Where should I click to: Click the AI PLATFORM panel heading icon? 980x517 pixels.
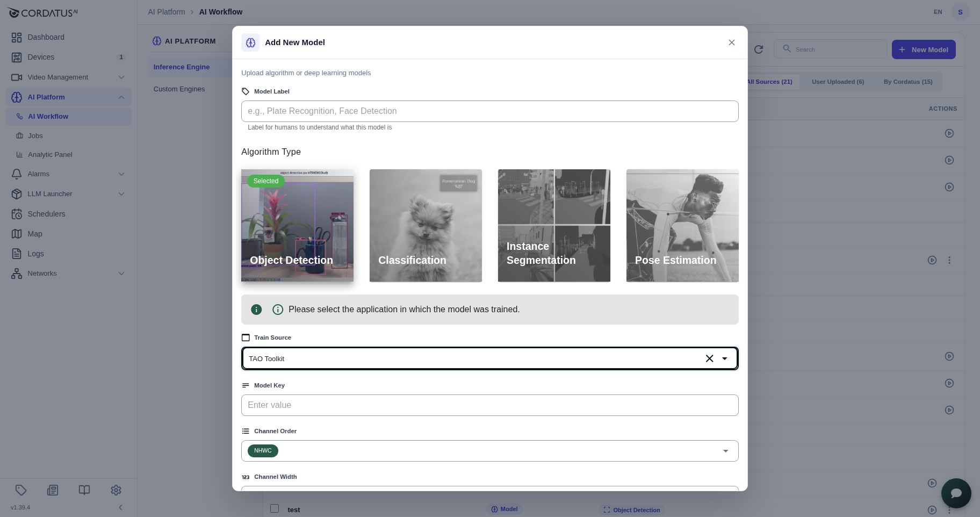(x=157, y=41)
